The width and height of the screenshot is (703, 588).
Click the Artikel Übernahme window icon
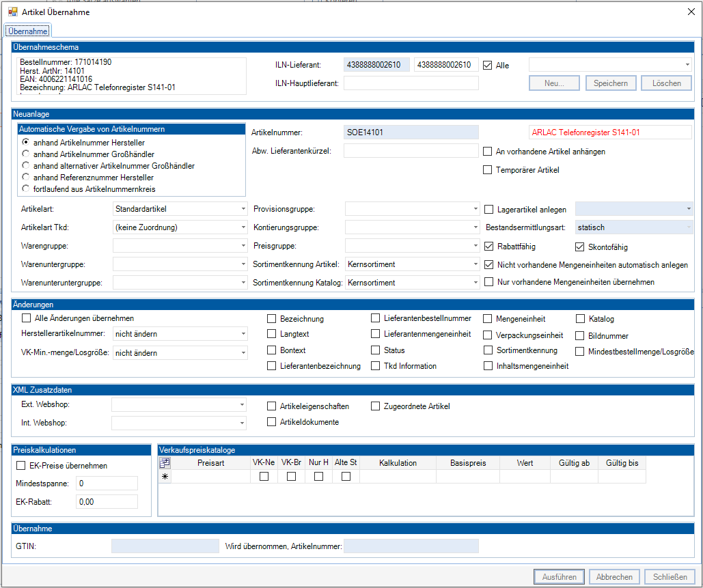point(12,12)
